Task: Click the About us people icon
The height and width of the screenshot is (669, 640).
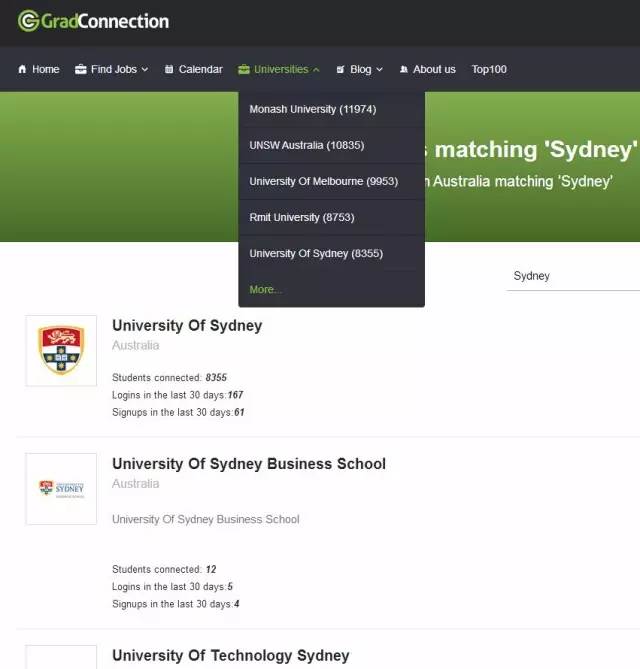Action: pos(404,69)
